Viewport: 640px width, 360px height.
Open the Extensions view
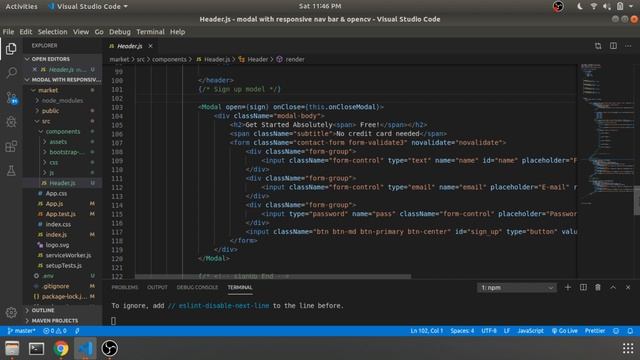[11, 146]
